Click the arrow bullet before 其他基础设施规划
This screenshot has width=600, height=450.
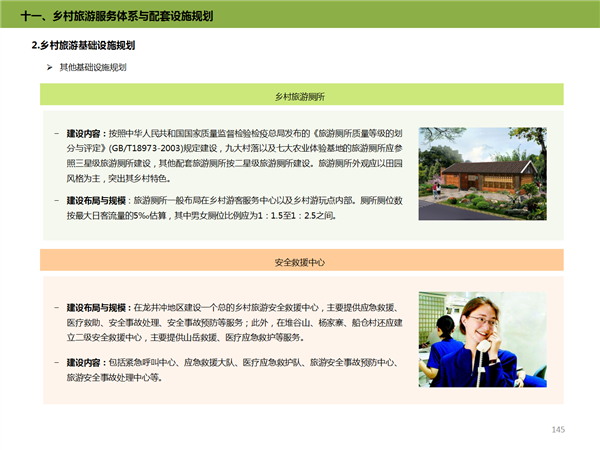[49, 67]
